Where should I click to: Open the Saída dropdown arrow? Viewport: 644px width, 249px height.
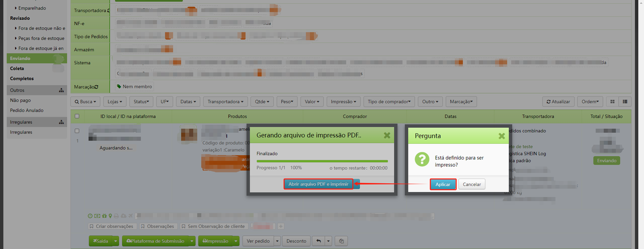pos(116,241)
